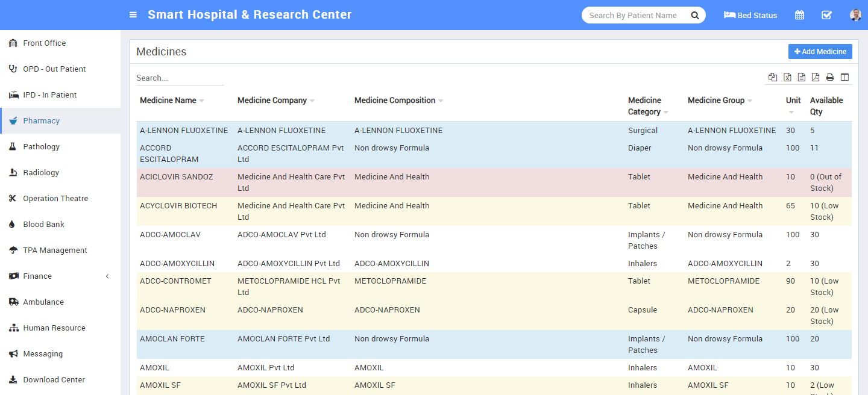Print the medicines table
Screen dimensions: 868x395
(830, 77)
